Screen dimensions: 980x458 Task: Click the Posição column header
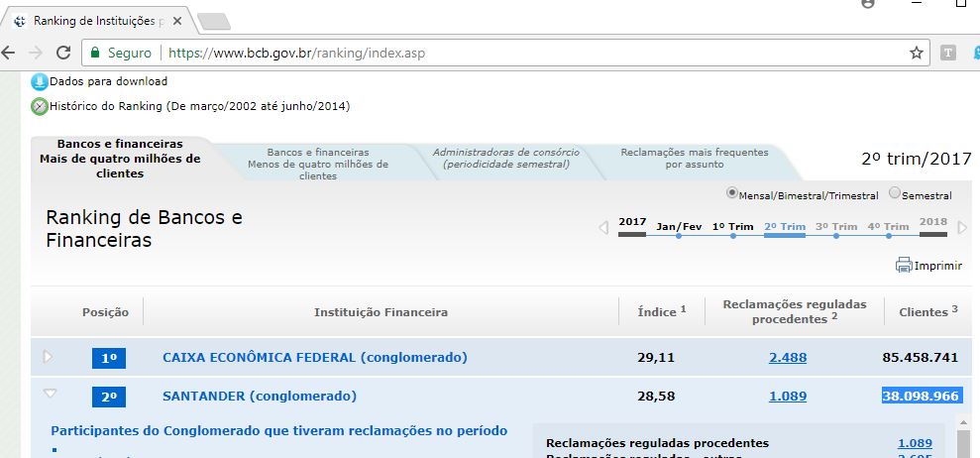(105, 312)
